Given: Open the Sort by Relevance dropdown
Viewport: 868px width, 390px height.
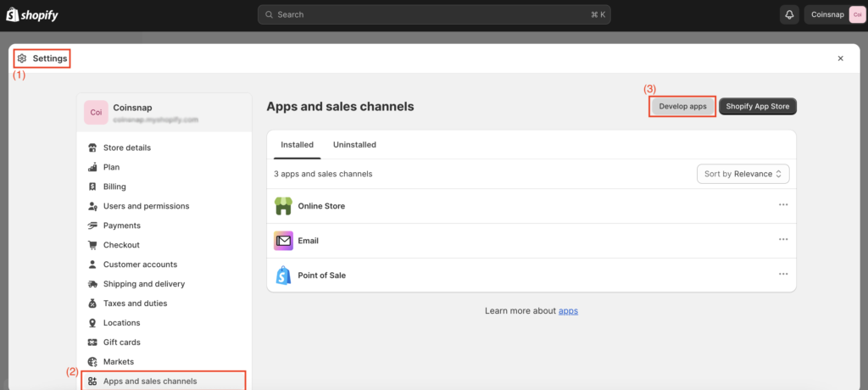Looking at the screenshot, I should pos(743,174).
